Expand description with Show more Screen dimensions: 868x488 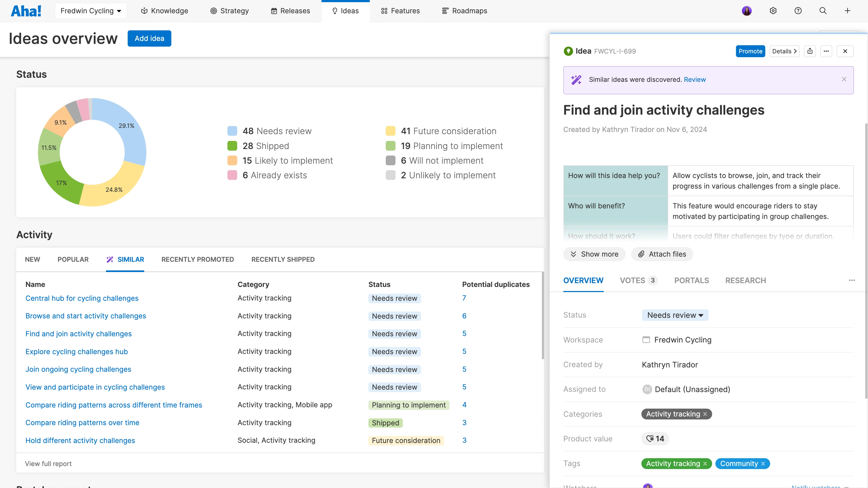point(594,254)
